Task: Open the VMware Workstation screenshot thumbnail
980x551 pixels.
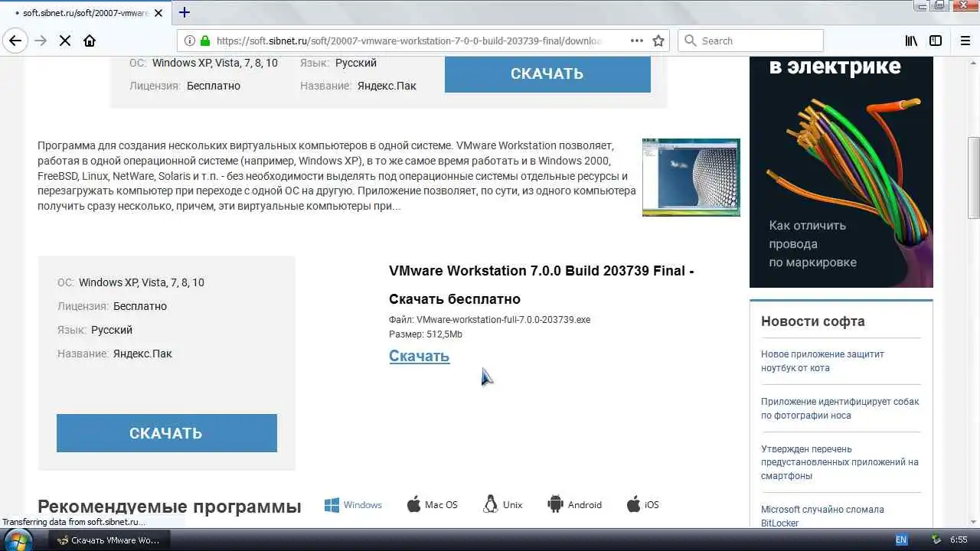Action: pyautogui.click(x=691, y=177)
